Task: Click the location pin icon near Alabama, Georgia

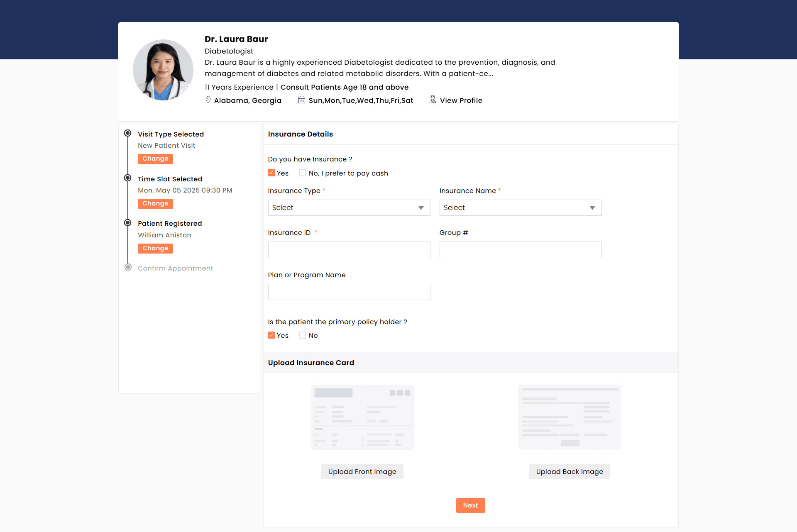Action: click(208, 100)
